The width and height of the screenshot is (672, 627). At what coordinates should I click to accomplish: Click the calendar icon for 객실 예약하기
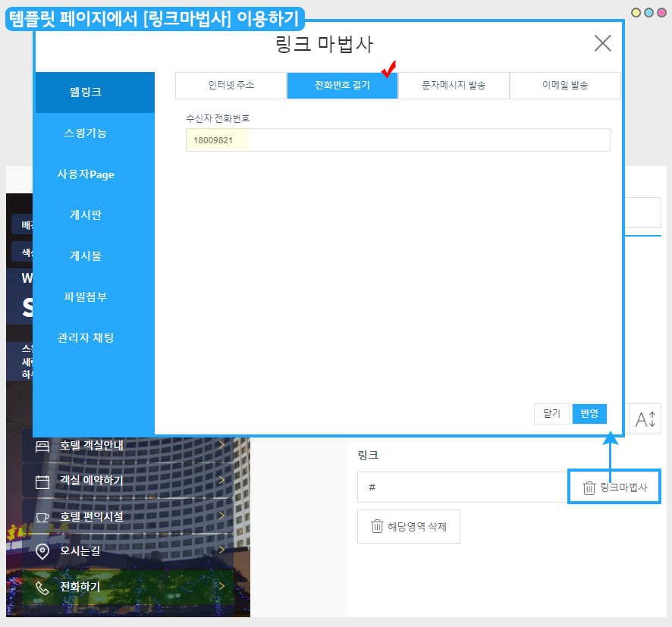click(42, 481)
